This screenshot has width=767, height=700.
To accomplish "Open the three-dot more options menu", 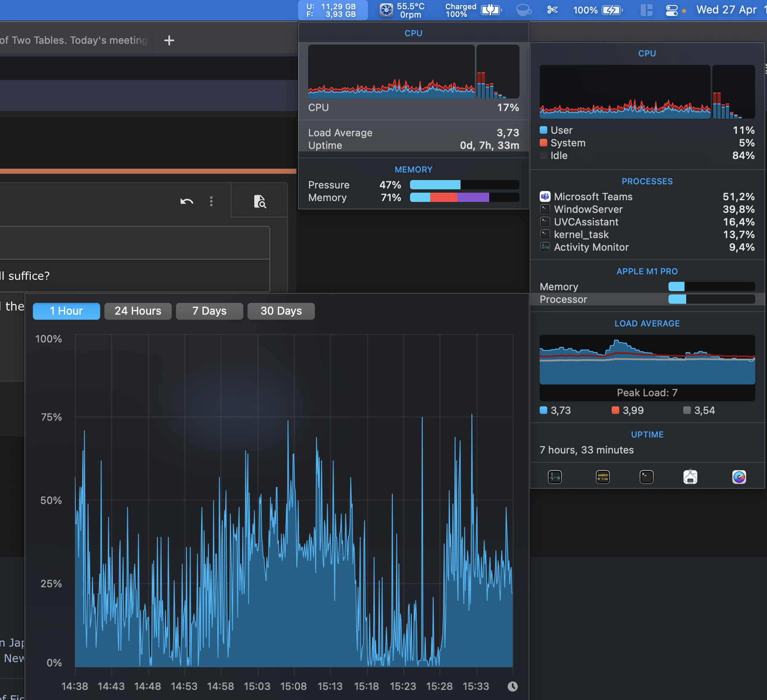I will [211, 202].
